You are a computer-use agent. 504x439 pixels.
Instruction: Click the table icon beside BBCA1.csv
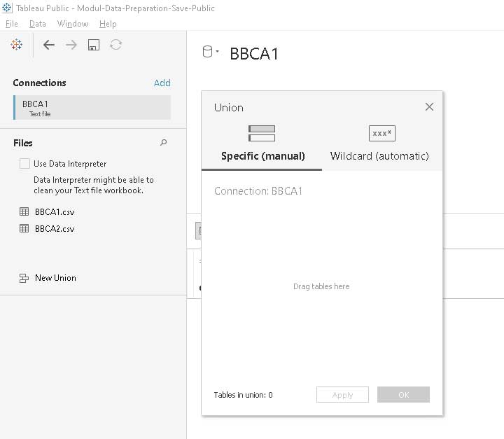[24, 211]
